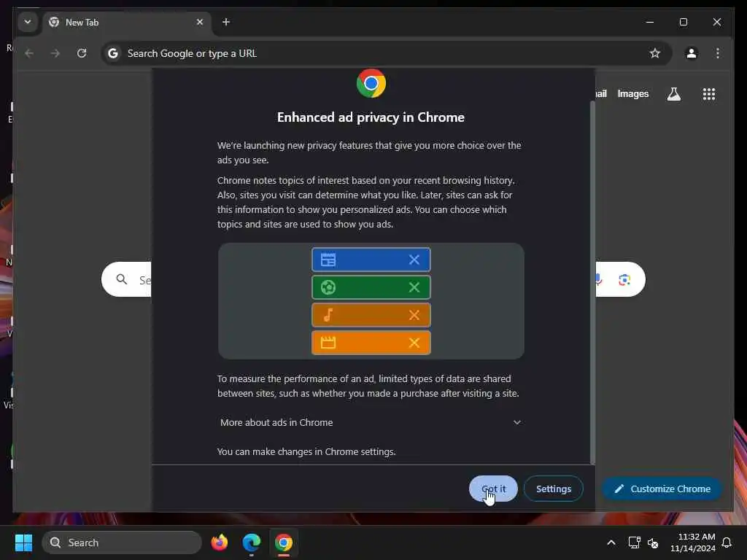The width and height of the screenshot is (747, 560).
Task: Click the Enhanced ad privacy in Chrome heading
Action: tap(371, 117)
